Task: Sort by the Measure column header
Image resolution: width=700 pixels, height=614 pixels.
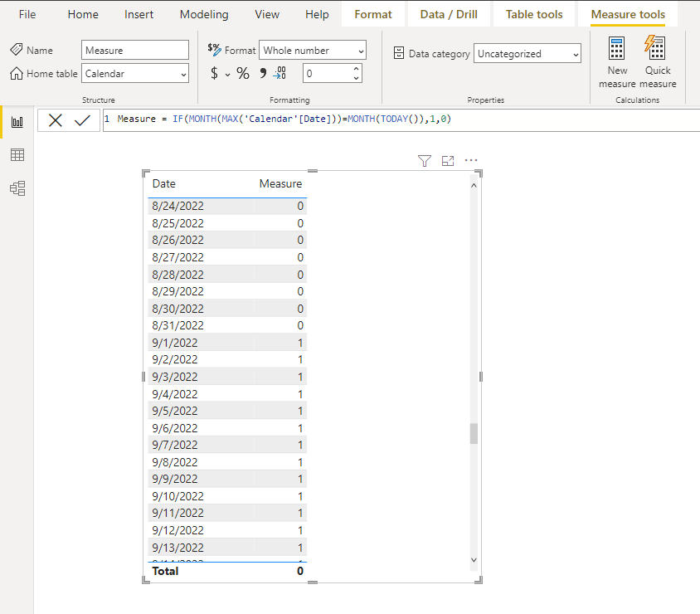Action: pos(280,183)
